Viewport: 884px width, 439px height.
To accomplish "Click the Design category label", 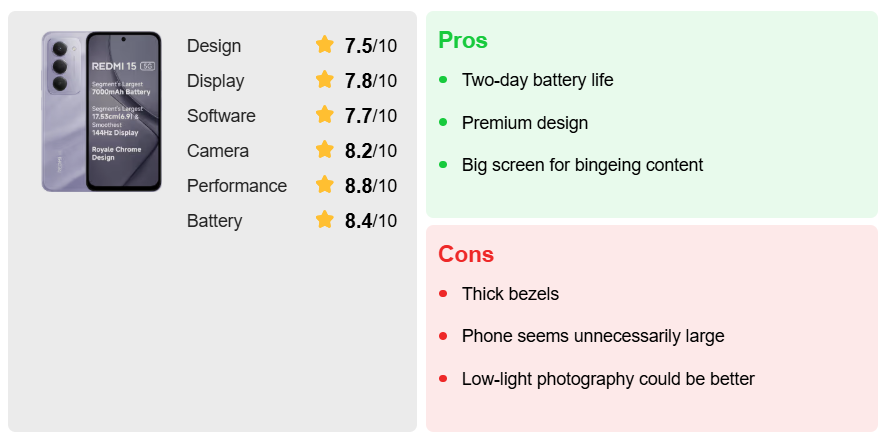I will [x=214, y=46].
